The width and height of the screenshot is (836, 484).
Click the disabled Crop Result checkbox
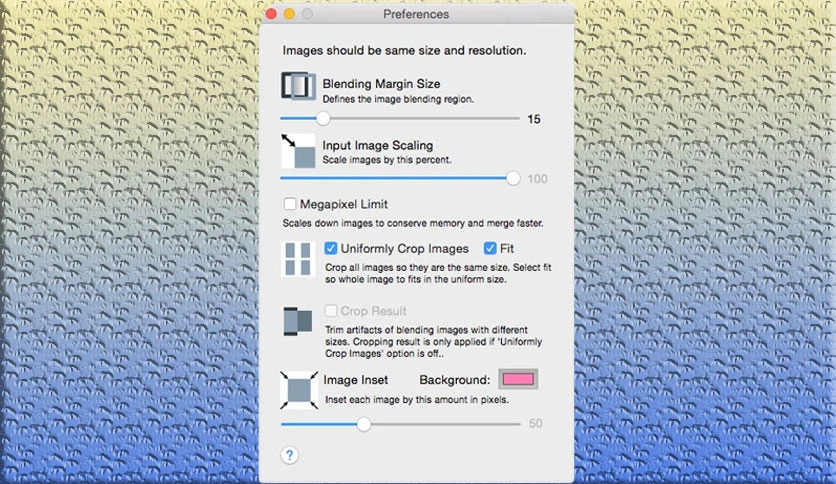click(x=331, y=311)
